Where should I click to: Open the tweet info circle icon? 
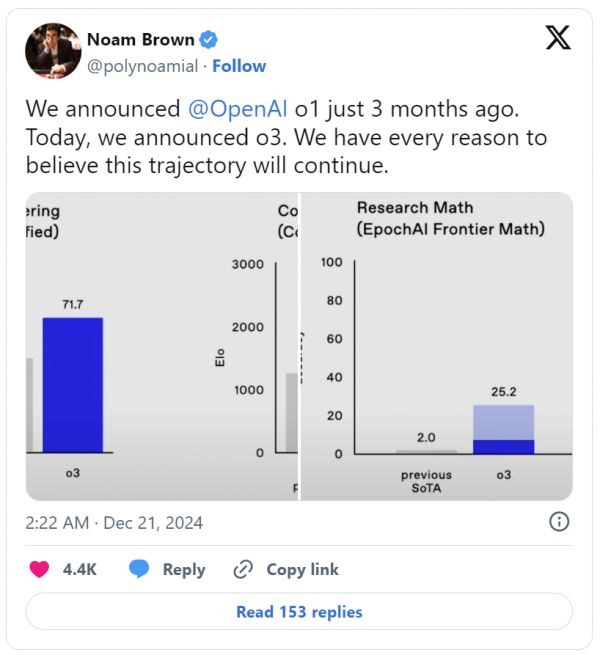pos(559,521)
